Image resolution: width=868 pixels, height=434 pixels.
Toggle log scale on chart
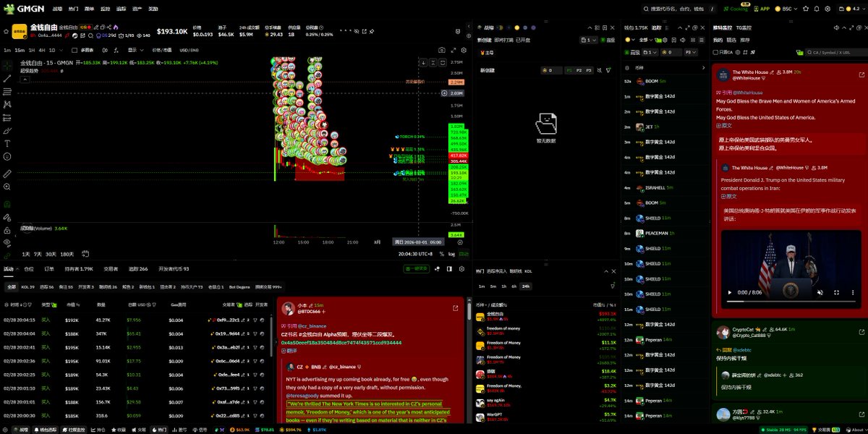click(451, 254)
